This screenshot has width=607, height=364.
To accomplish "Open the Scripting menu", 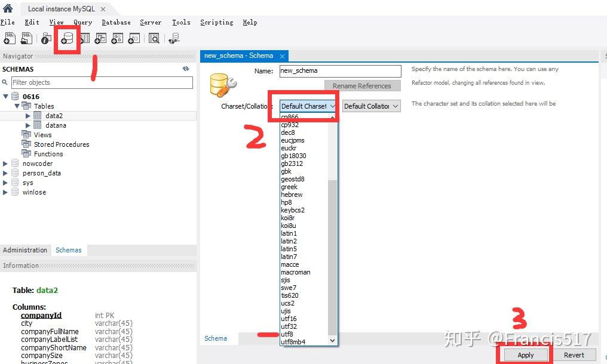I will 216,22.
